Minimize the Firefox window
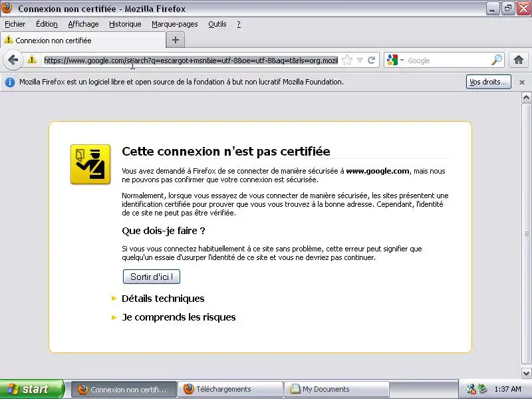The height and width of the screenshot is (399, 532). [492, 9]
